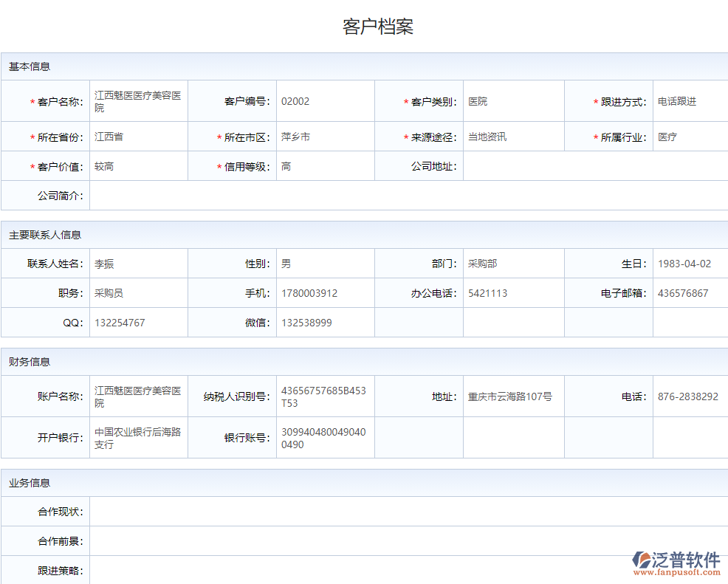Select the 所在省份 field showing 江西省

(x=138, y=137)
